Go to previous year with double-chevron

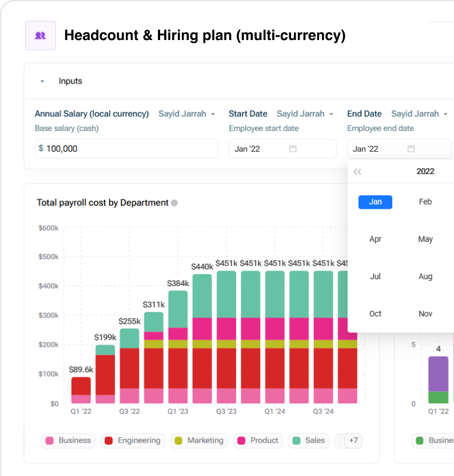(x=357, y=172)
